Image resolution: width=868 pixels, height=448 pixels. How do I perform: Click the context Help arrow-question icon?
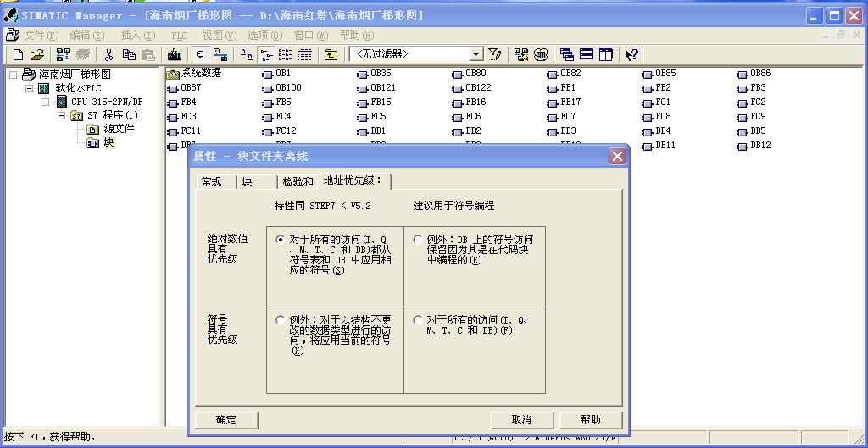632,54
